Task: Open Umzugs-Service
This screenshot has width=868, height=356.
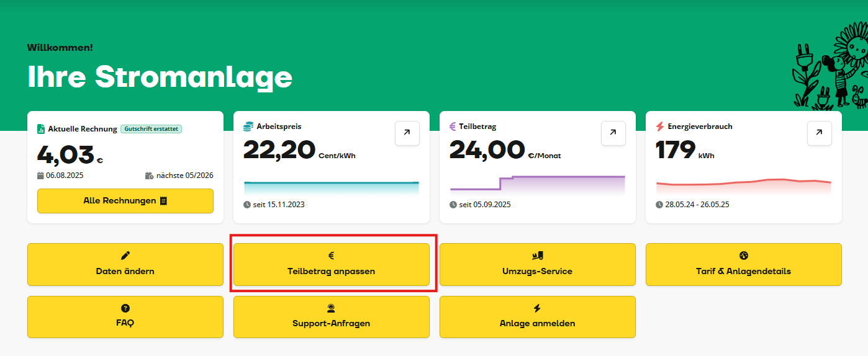Action: point(538,265)
